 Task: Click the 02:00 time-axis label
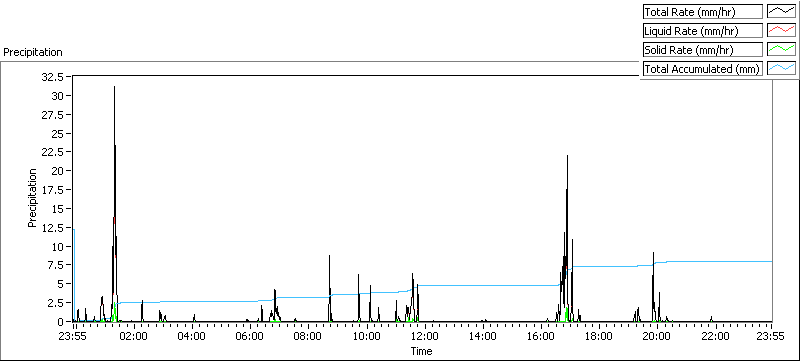point(134,336)
